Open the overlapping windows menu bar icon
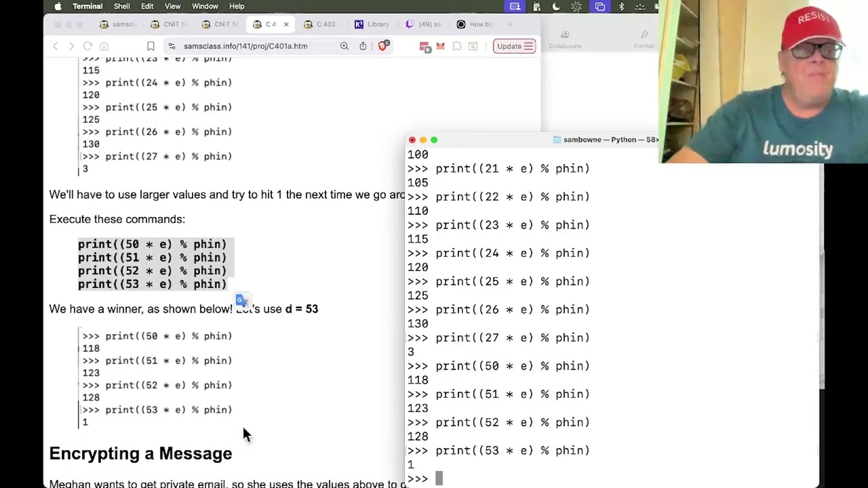 (600, 7)
